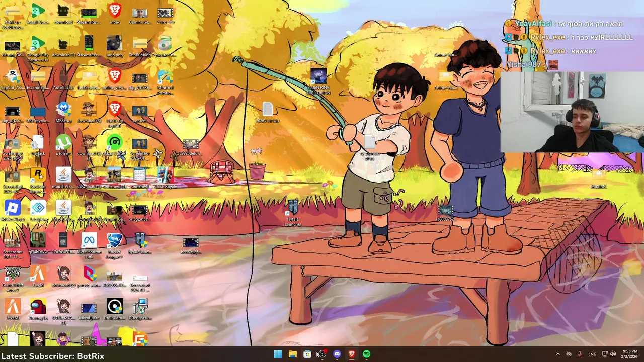Open Spotify from the taskbar

[367, 354]
